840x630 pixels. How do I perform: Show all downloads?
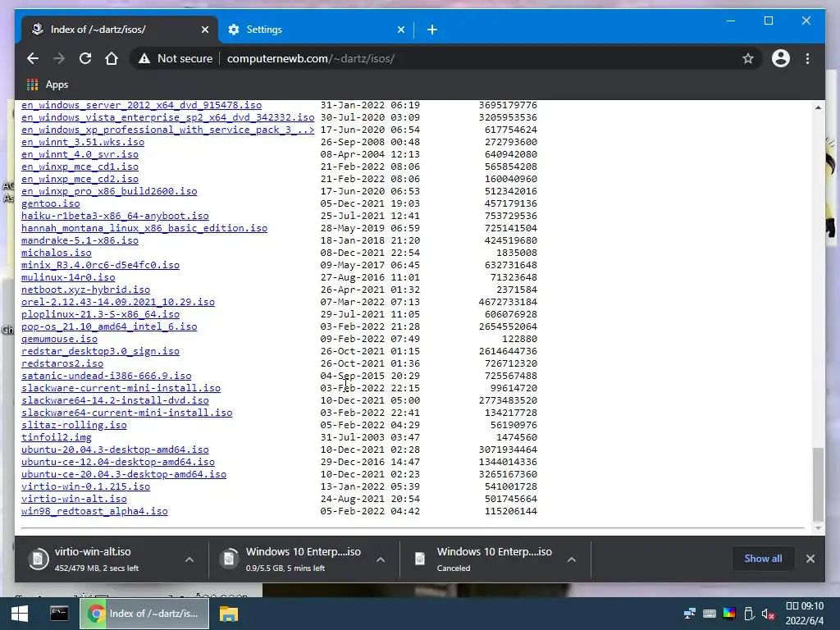click(x=763, y=558)
